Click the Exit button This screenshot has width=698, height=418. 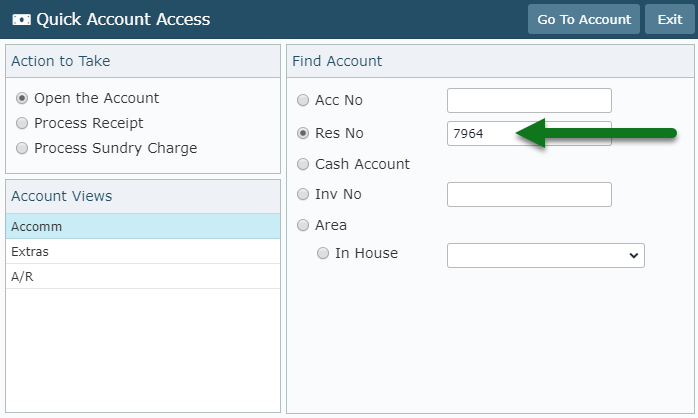pos(670,19)
